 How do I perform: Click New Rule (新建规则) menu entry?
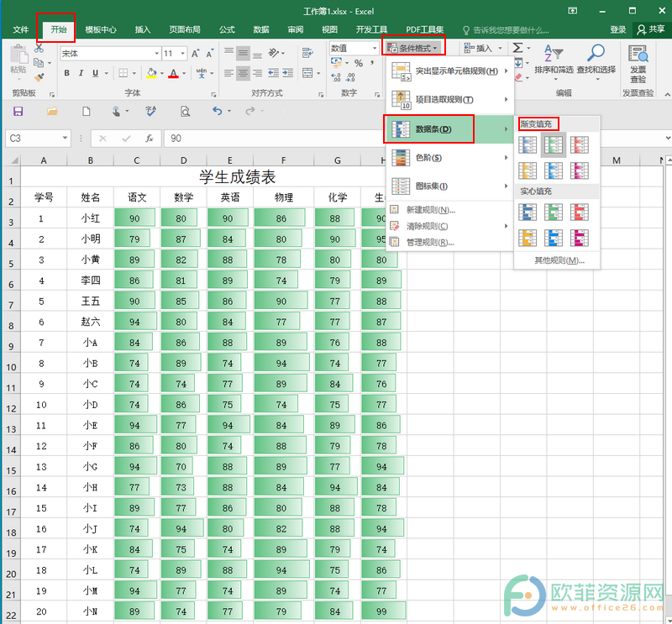coord(449,210)
